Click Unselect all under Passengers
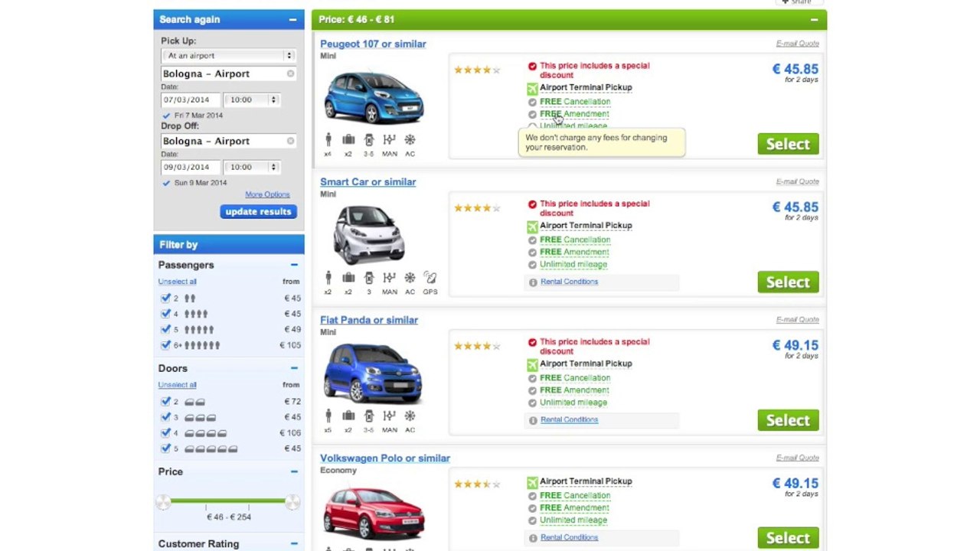The width and height of the screenshot is (980, 551). (178, 282)
